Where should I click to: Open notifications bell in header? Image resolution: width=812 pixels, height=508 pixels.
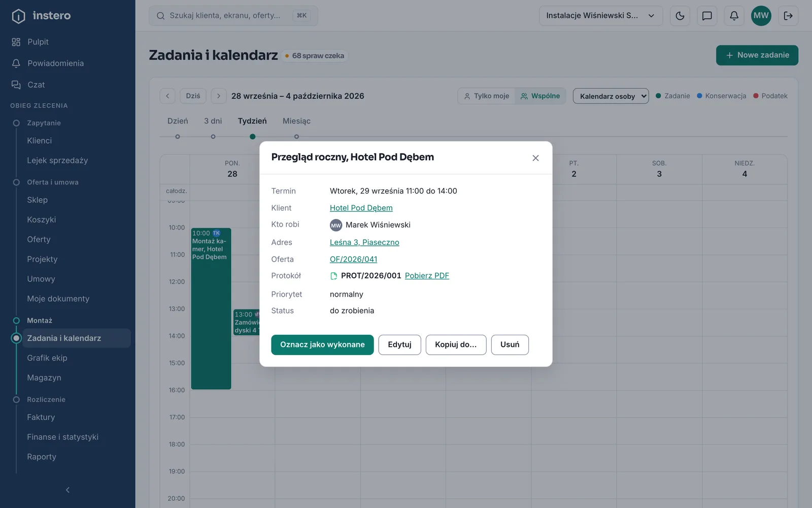(734, 16)
